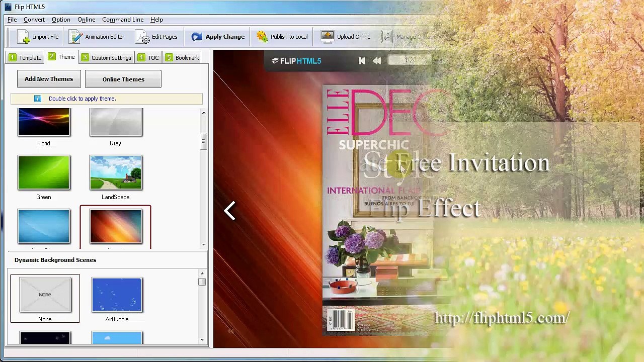Click Apply Change button
The image size is (644, 362).
point(218,37)
